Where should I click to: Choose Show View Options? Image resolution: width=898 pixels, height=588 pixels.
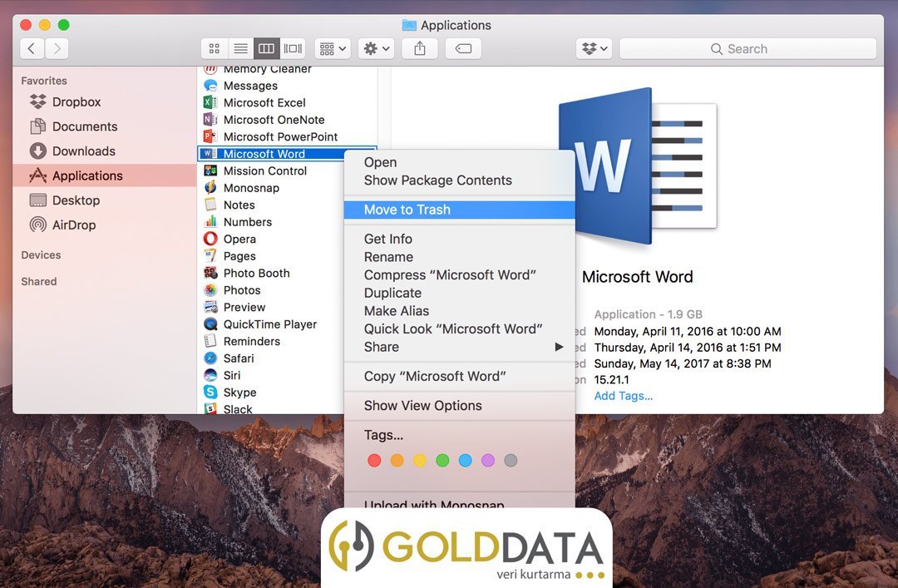click(x=459, y=406)
